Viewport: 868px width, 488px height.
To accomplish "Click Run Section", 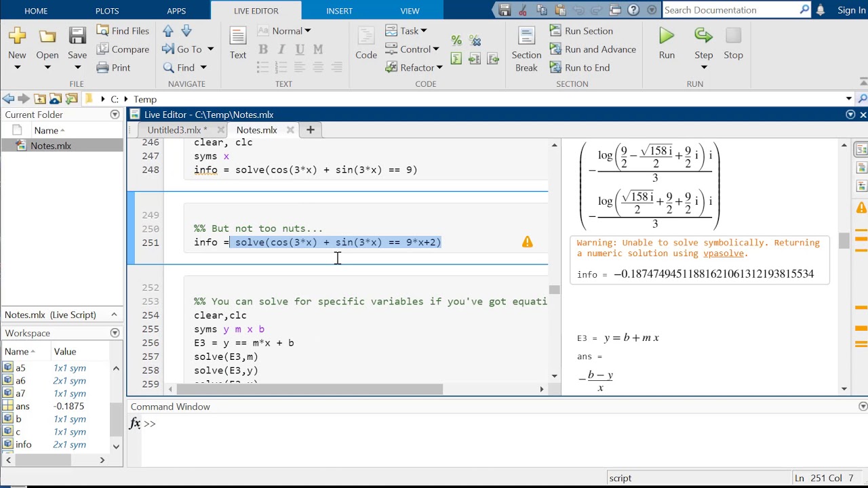I will pyautogui.click(x=581, y=30).
